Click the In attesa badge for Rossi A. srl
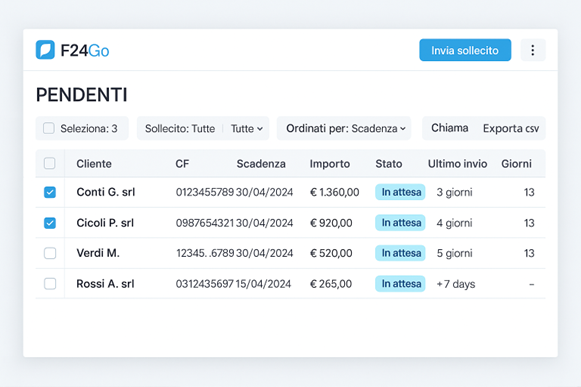This screenshot has height=387, width=581. (x=400, y=284)
